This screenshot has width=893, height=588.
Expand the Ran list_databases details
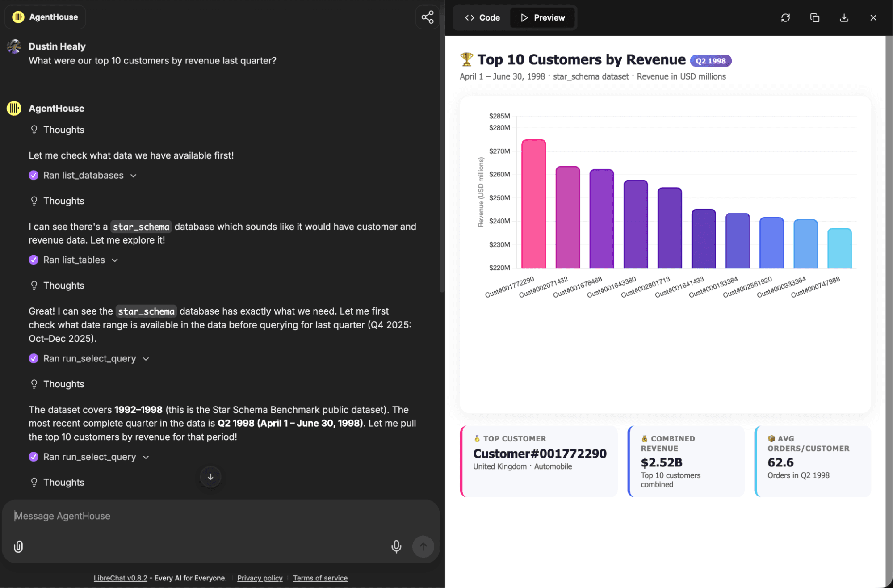tap(83, 176)
